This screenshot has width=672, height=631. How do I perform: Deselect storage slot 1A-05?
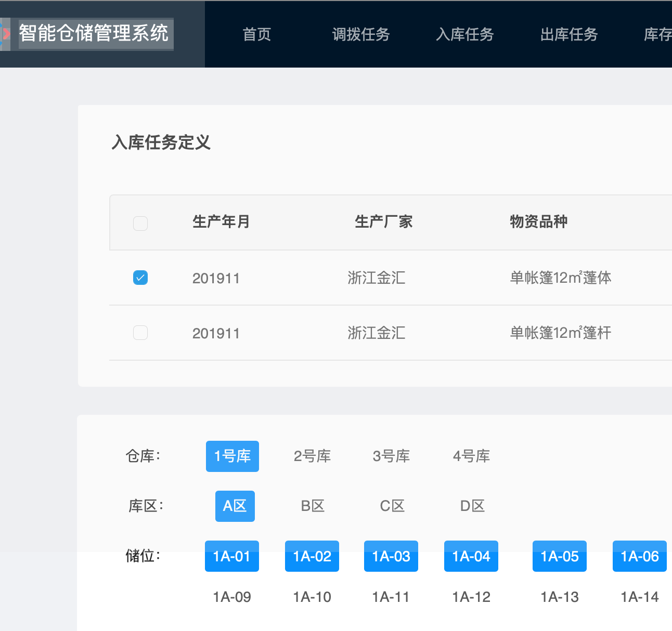pyautogui.click(x=560, y=556)
